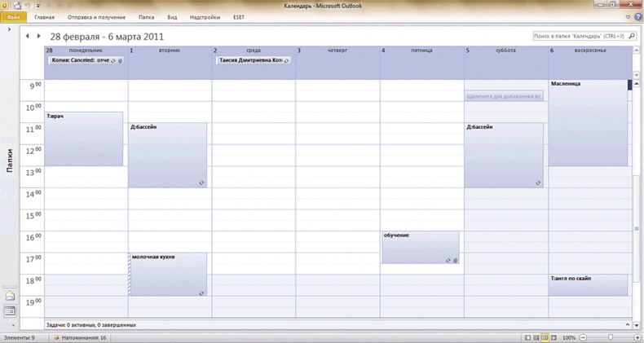Expand the collapsed folder pane chevron
The height and width of the screenshot is (343, 644).
coord(9,29)
